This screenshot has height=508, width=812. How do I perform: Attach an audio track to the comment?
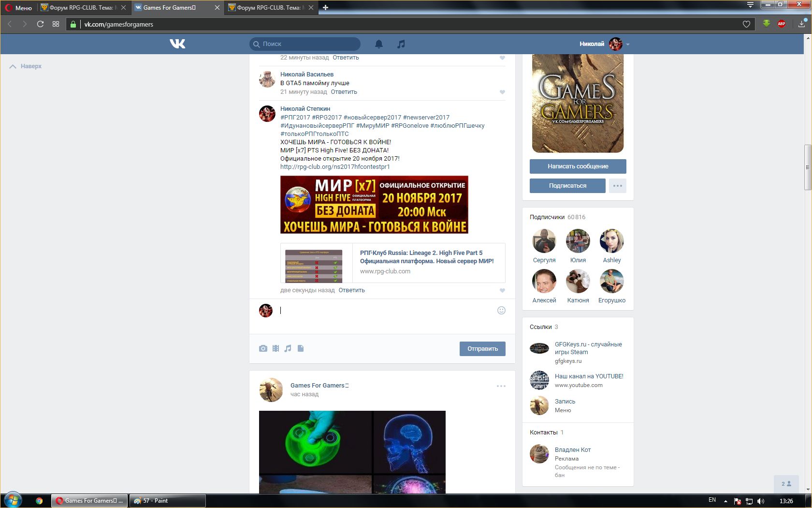(288, 348)
